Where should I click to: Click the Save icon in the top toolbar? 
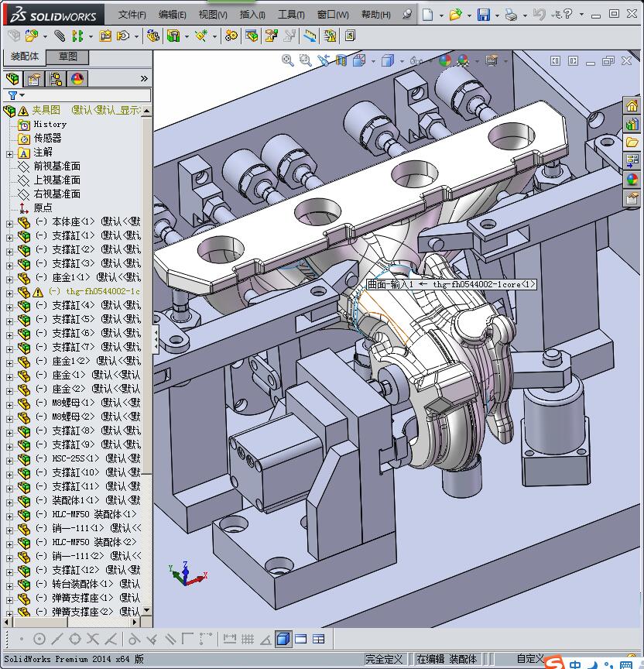(483, 15)
